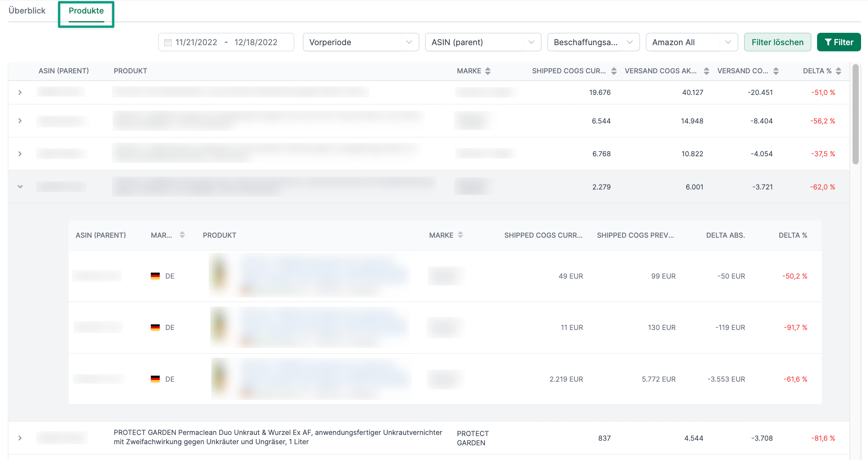Open the date range picker calendar icon
Screen dimensions: 868x460
tap(168, 42)
